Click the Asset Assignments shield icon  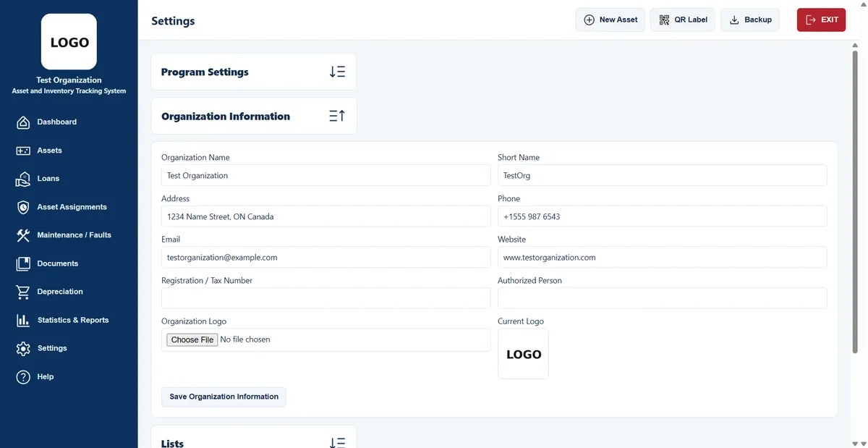click(x=23, y=207)
